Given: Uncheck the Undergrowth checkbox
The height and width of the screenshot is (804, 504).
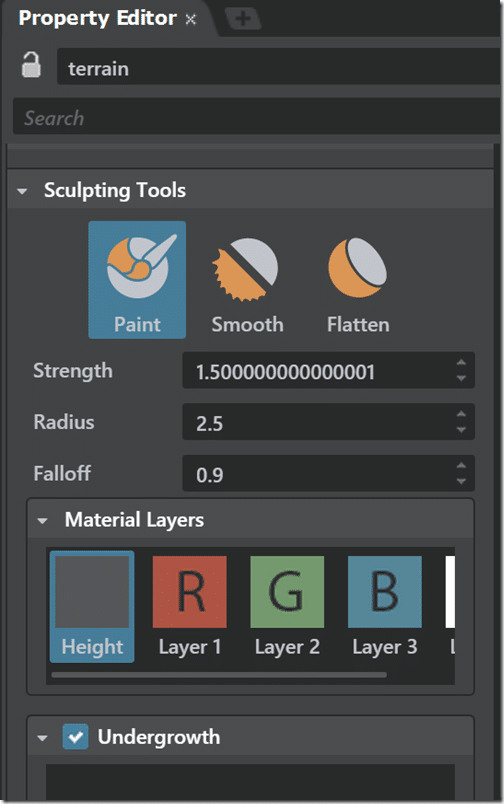Looking at the screenshot, I should click(75, 737).
